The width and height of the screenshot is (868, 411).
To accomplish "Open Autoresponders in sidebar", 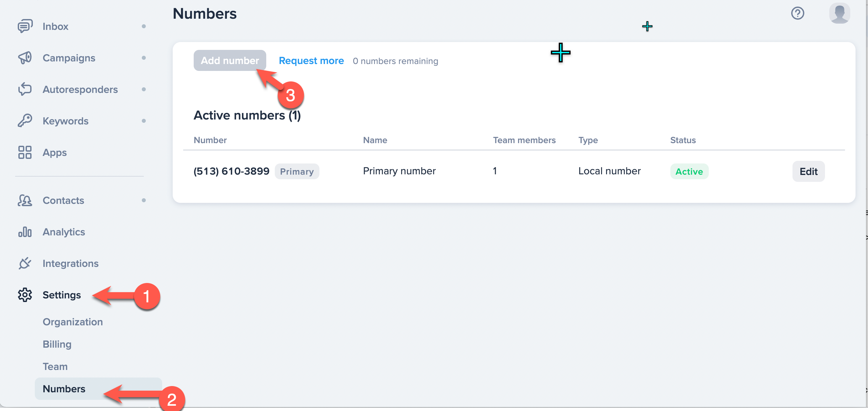I will [80, 89].
